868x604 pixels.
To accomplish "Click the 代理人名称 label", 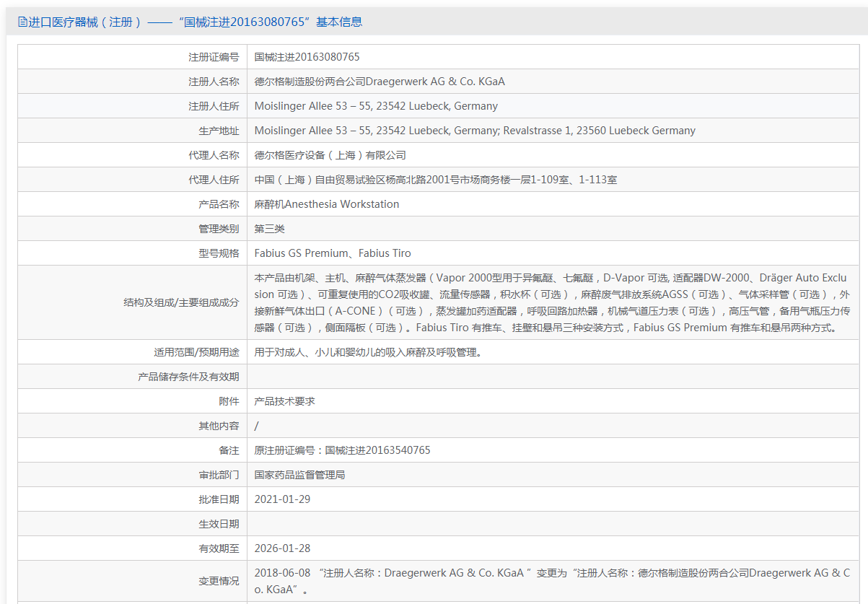I will point(214,155).
